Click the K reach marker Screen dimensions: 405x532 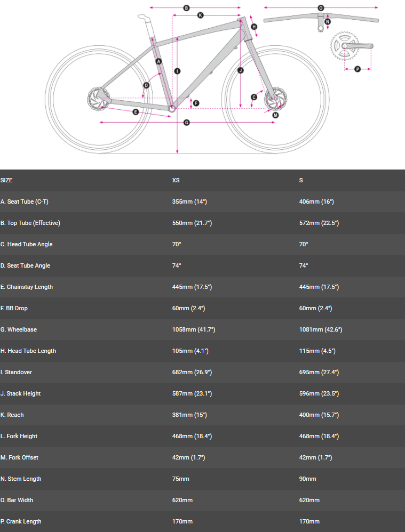point(200,15)
